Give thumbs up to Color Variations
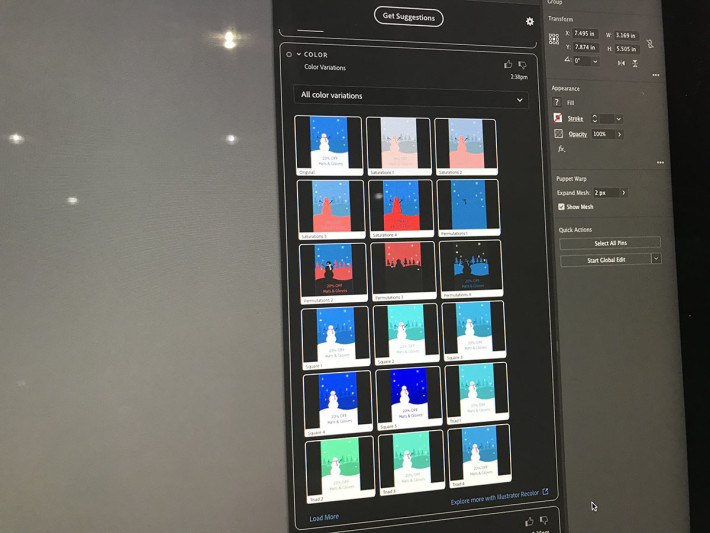Screen dimensions: 710x533 point(508,65)
